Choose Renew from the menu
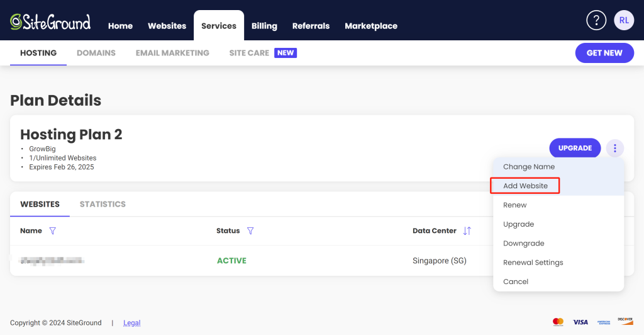Viewport: 644px width, 335px height. point(558,205)
